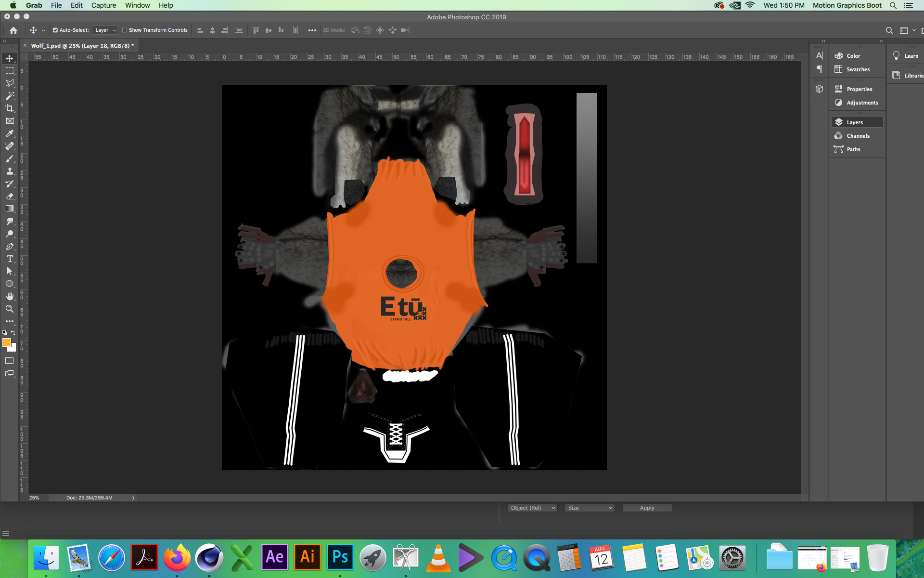Disable the Auto-Select checkbox
The height and width of the screenshot is (578, 924).
pyautogui.click(x=55, y=30)
